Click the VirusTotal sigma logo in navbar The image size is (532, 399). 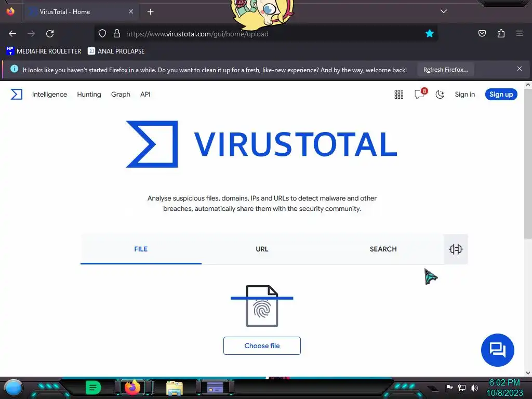coord(16,95)
